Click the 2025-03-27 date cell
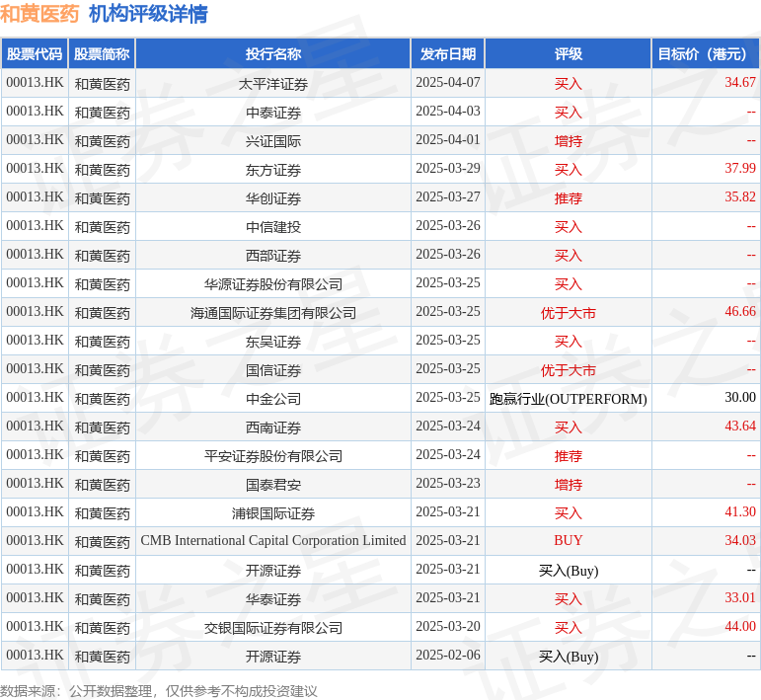Screen dimensions: 761x700 point(448,197)
